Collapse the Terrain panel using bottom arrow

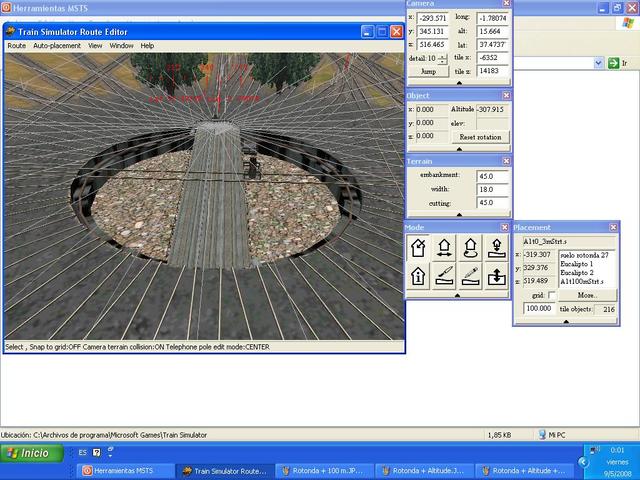click(459, 216)
